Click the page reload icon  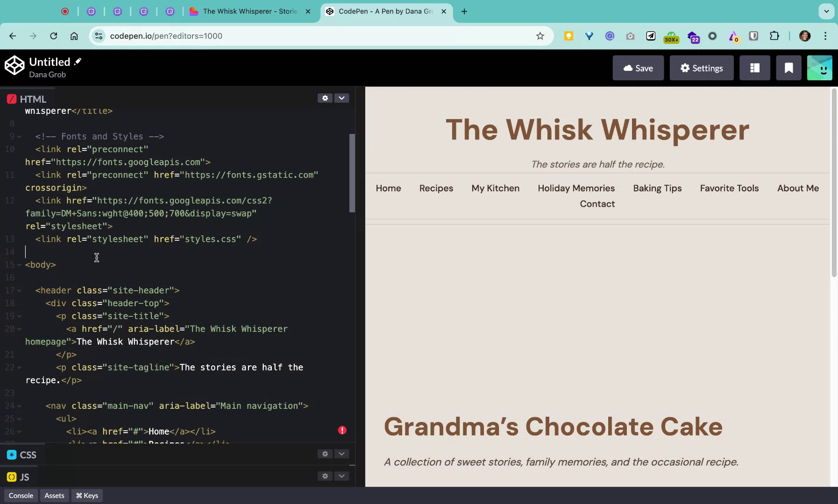53,35
